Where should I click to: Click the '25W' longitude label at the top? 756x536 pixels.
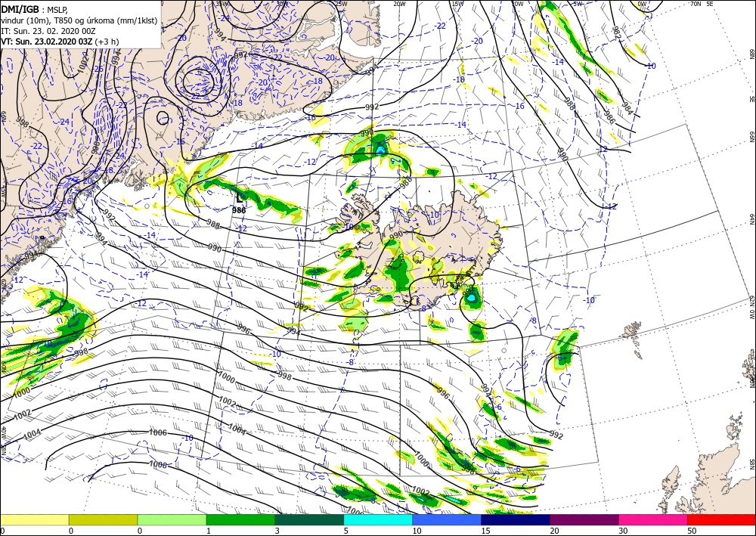click(340, 4)
